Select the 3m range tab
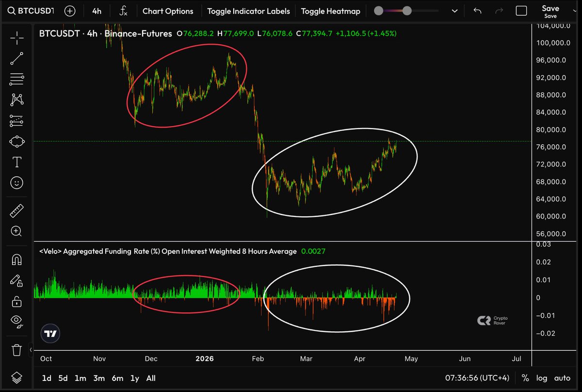Viewport: 582px width, 392px height. click(x=99, y=378)
